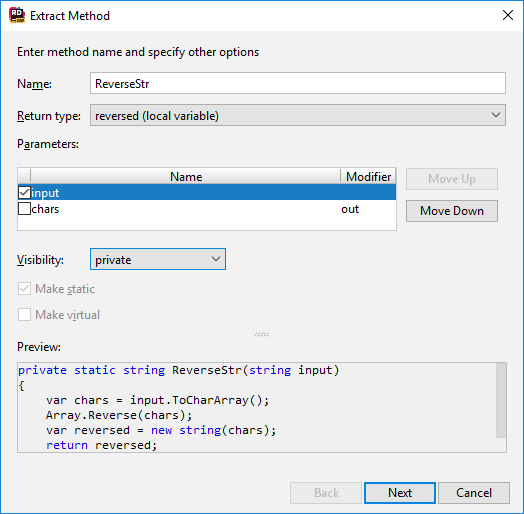Click the Back button
The height and width of the screenshot is (514, 524).
(326, 493)
